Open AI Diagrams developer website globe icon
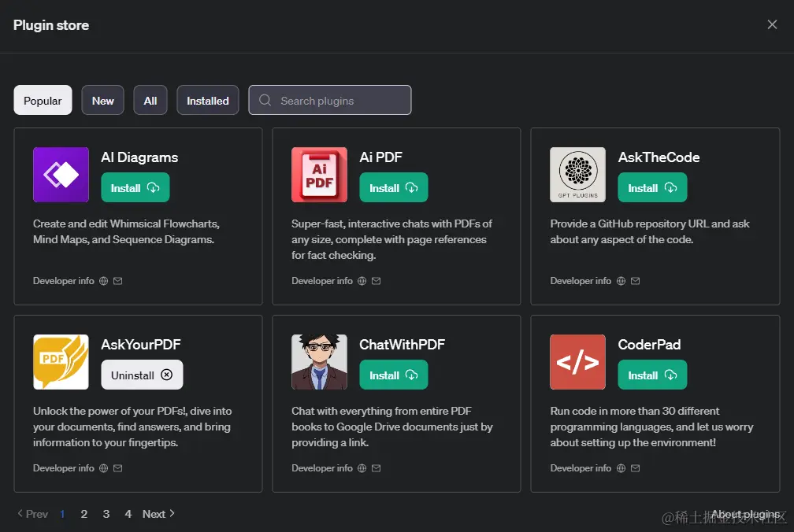The width and height of the screenshot is (794, 532). point(104,281)
